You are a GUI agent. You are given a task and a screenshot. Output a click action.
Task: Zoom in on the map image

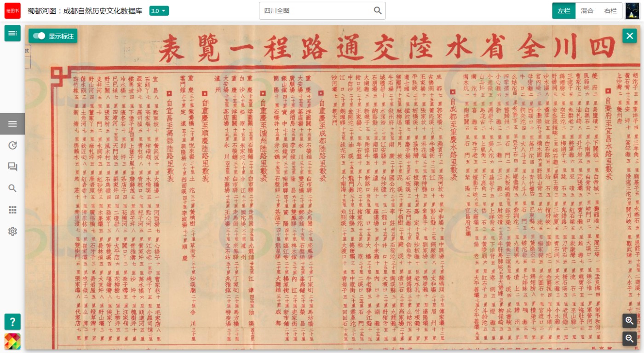pos(630,320)
